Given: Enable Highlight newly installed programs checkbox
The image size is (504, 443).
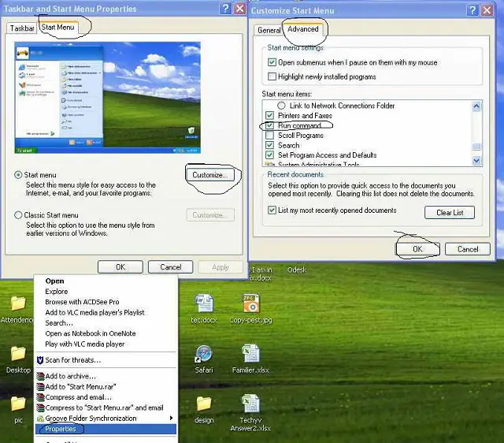Looking at the screenshot, I should pos(272,76).
